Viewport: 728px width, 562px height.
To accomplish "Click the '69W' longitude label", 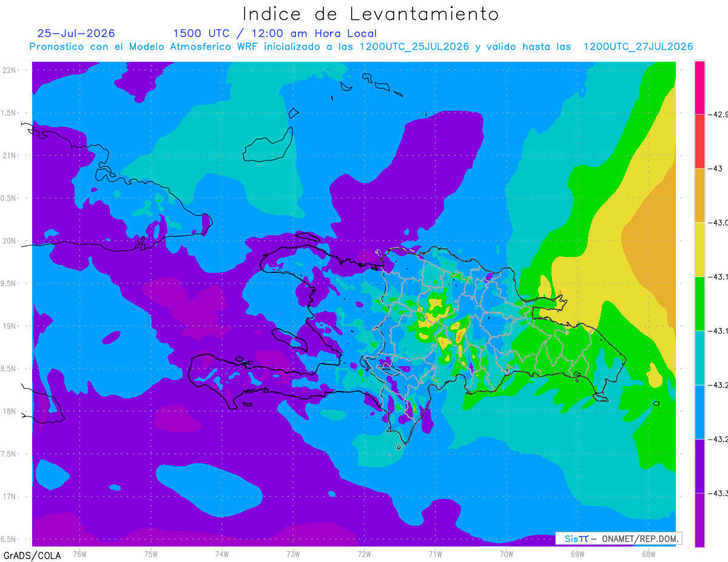I will click(577, 554).
